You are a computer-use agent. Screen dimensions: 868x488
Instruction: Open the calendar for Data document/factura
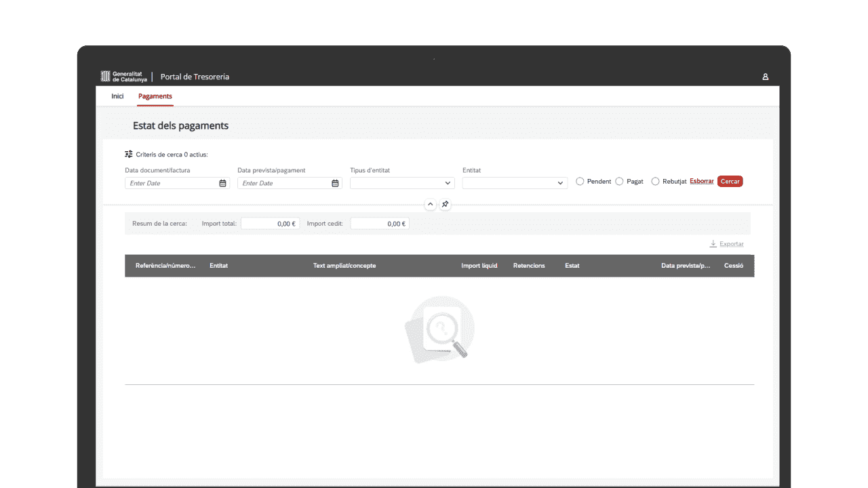(x=224, y=182)
